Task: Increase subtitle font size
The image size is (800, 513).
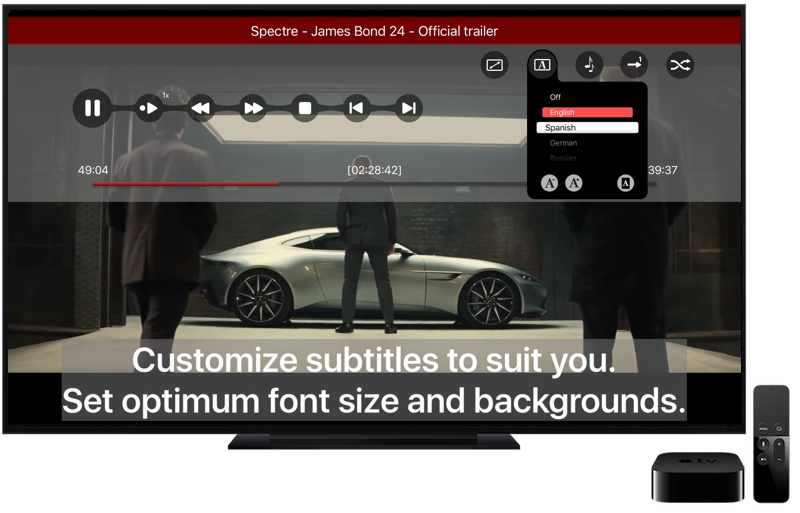Action: (x=574, y=183)
